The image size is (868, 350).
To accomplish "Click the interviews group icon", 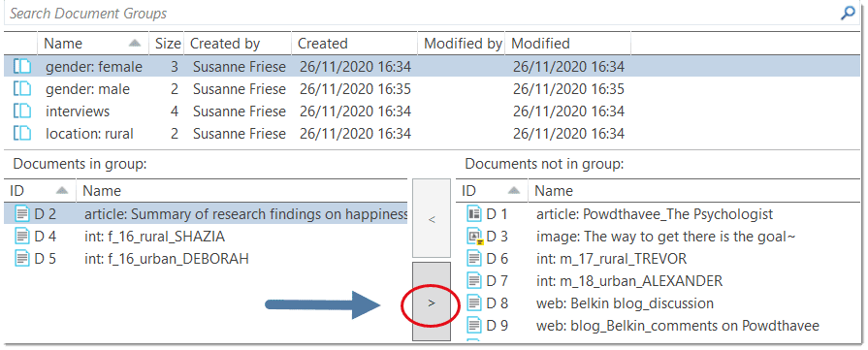I will [22, 111].
